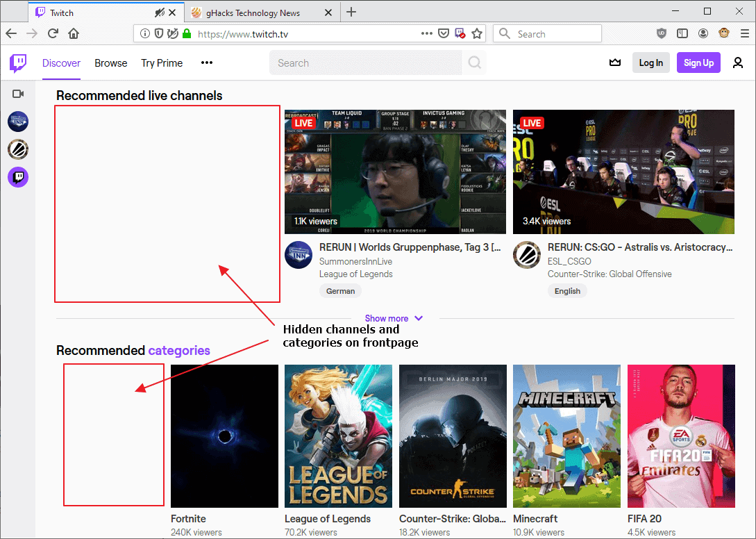Screen dimensions: 756x539
Task: Open ESL_CSGO channel in left sidebar
Action: coord(18,149)
